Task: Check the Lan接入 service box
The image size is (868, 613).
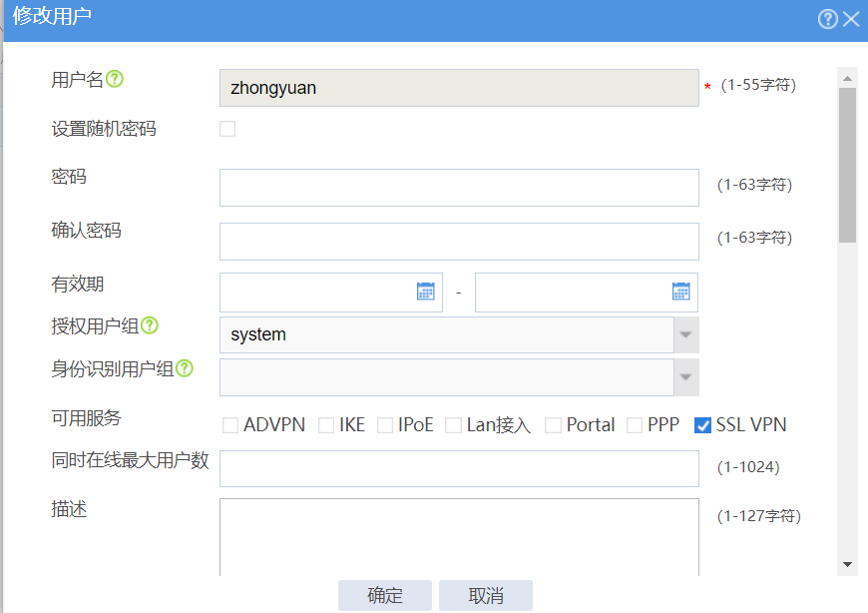Action: click(453, 425)
